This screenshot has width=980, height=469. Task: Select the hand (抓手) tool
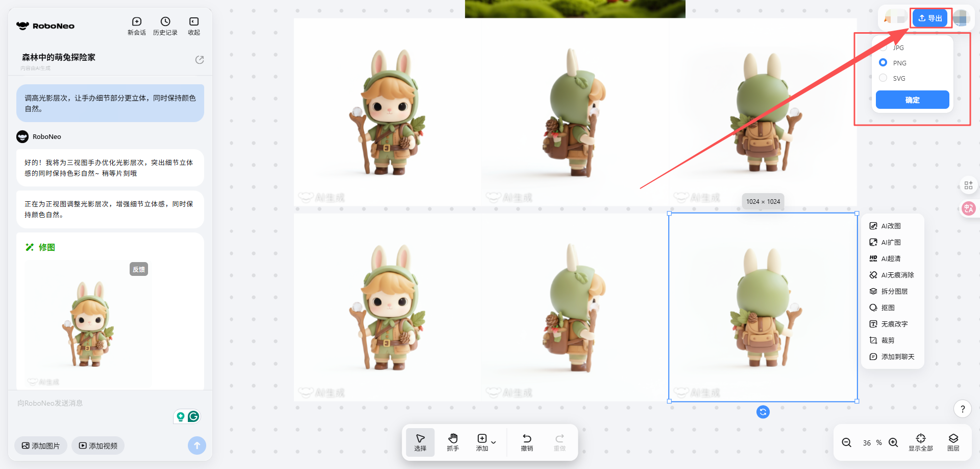(453, 442)
